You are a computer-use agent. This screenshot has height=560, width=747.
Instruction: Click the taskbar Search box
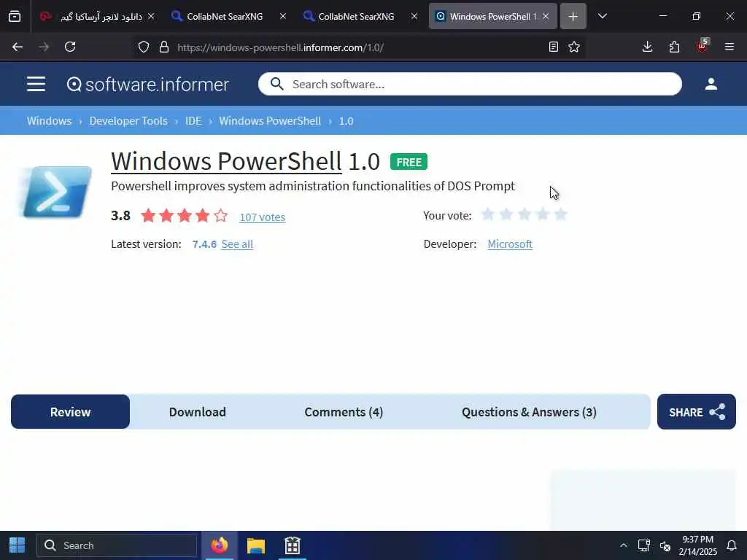(117, 545)
